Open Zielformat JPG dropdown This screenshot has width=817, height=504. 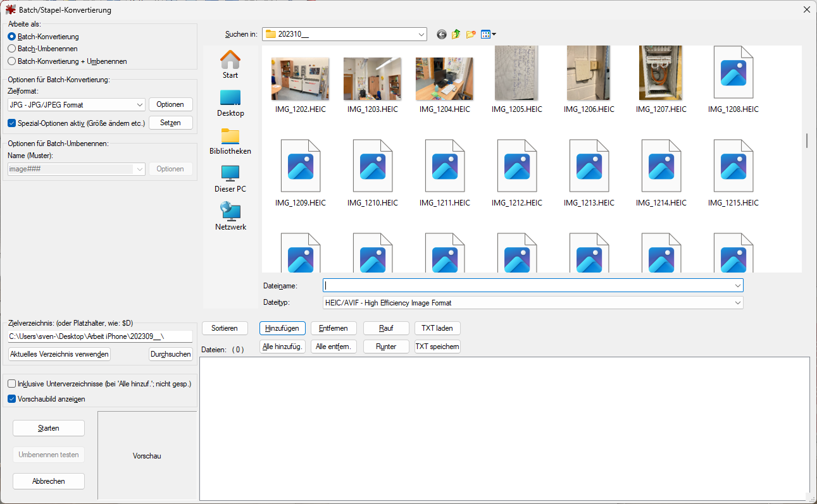click(77, 104)
